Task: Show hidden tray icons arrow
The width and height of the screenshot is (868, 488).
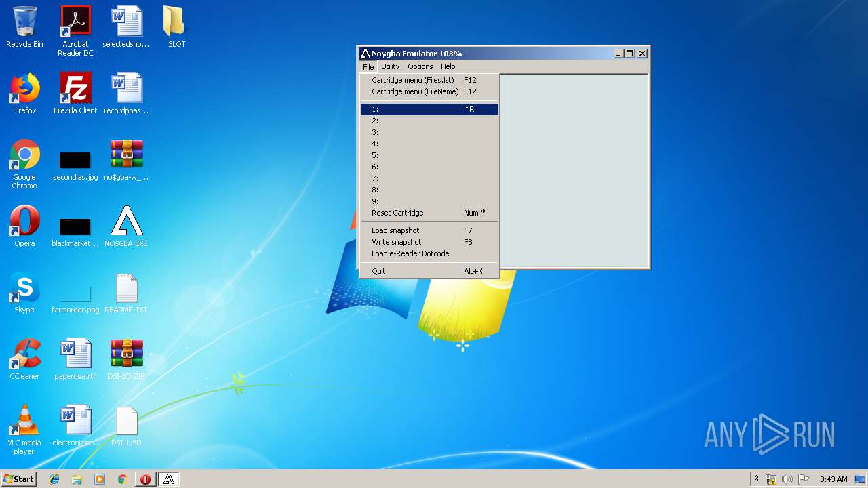Action: (756, 479)
